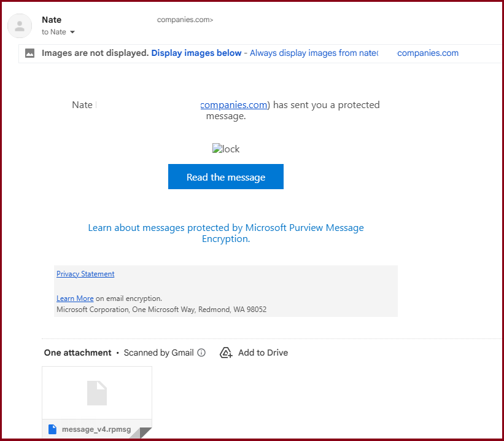Click 'Display images below' link

click(196, 53)
